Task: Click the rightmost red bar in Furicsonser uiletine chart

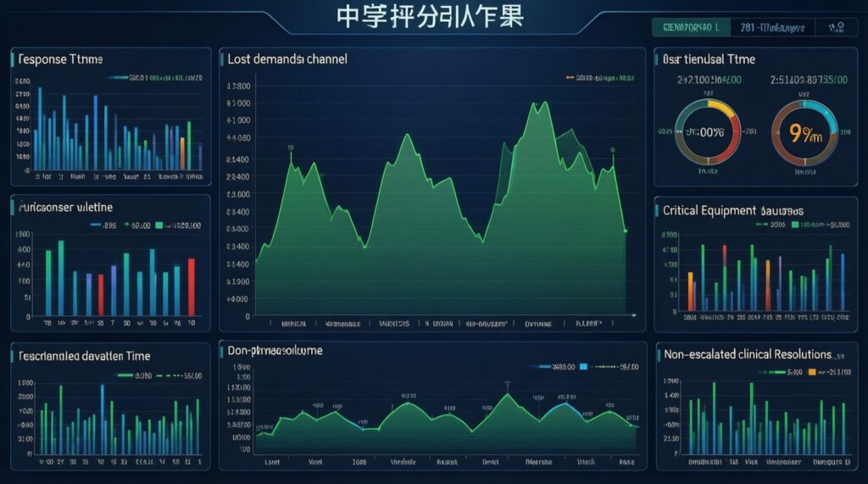Action: click(191, 287)
